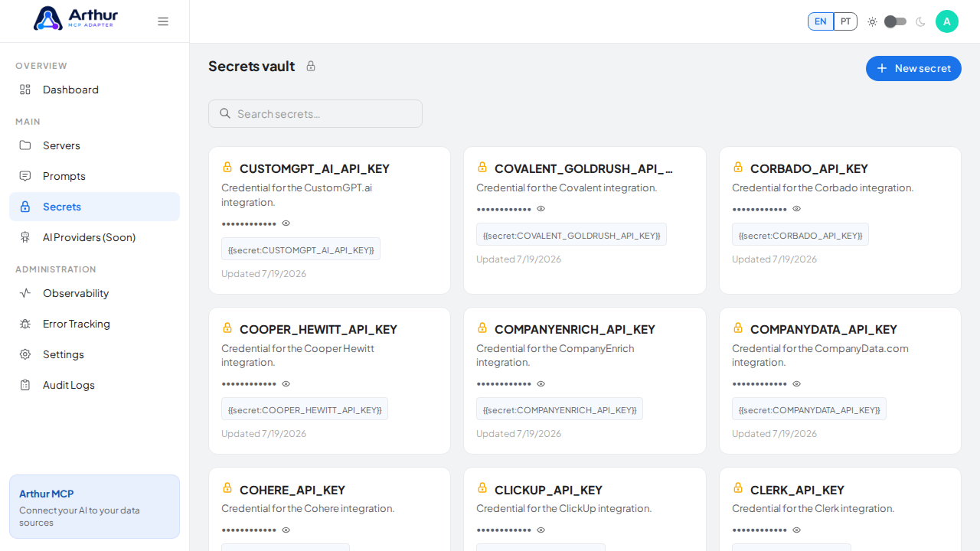Image resolution: width=980 pixels, height=551 pixels.
Task: Copy {{secret:COOPER_HEWITT_API_KEY}} reference
Action: (305, 409)
